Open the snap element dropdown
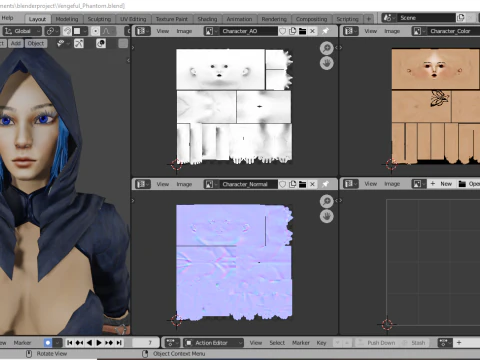480x360 pixels. pyautogui.click(x=81, y=31)
